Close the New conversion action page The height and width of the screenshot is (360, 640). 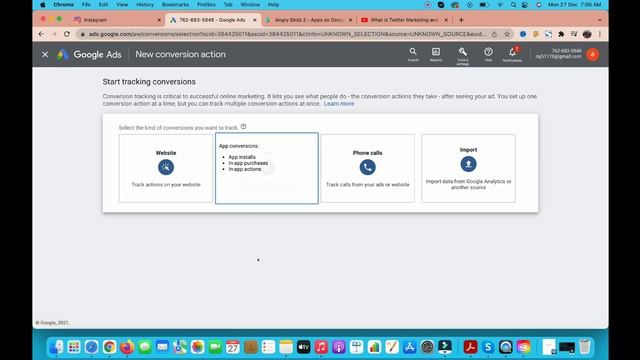tap(45, 54)
